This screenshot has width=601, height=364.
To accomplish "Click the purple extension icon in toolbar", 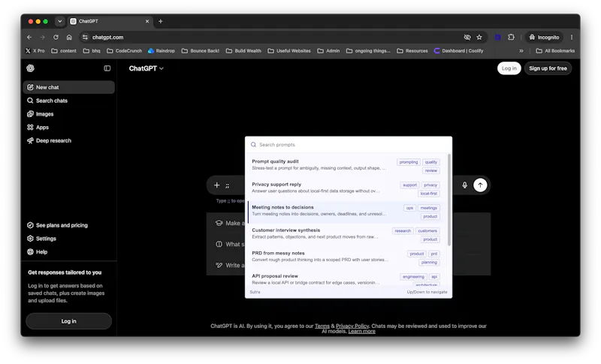I will [x=497, y=37].
